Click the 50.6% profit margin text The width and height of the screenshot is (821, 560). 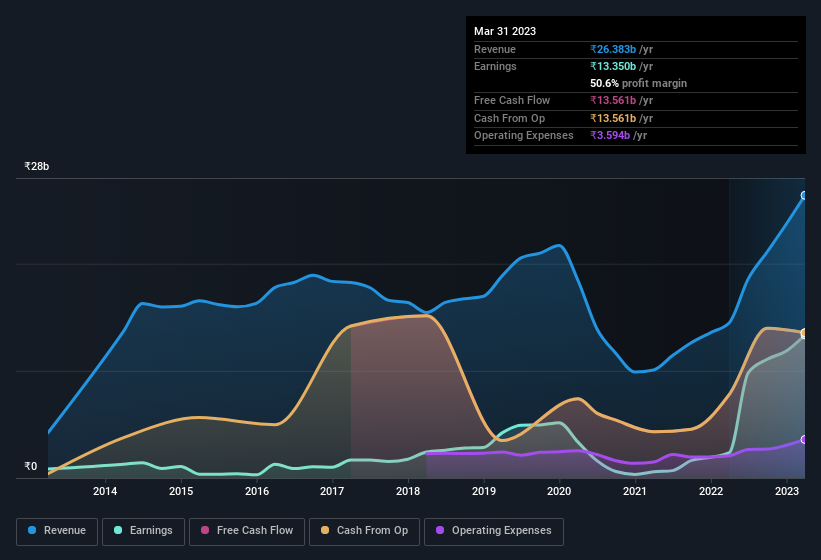638,83
